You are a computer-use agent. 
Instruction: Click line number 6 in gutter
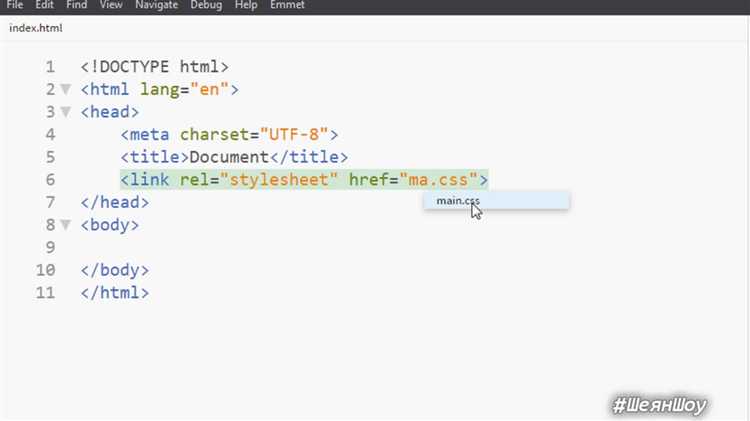pyautogui.click(x=50, y=180)
